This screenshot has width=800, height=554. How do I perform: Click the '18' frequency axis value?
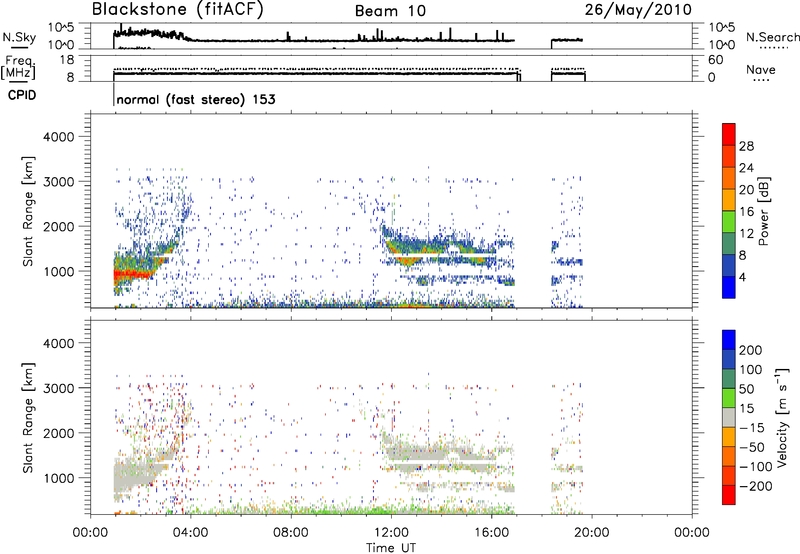pos(68,60)
